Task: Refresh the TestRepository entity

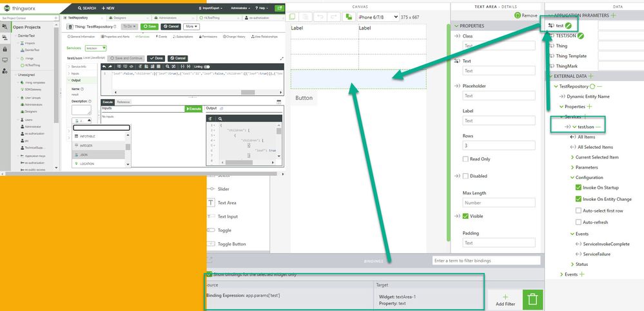Action: tap(592, 86)
